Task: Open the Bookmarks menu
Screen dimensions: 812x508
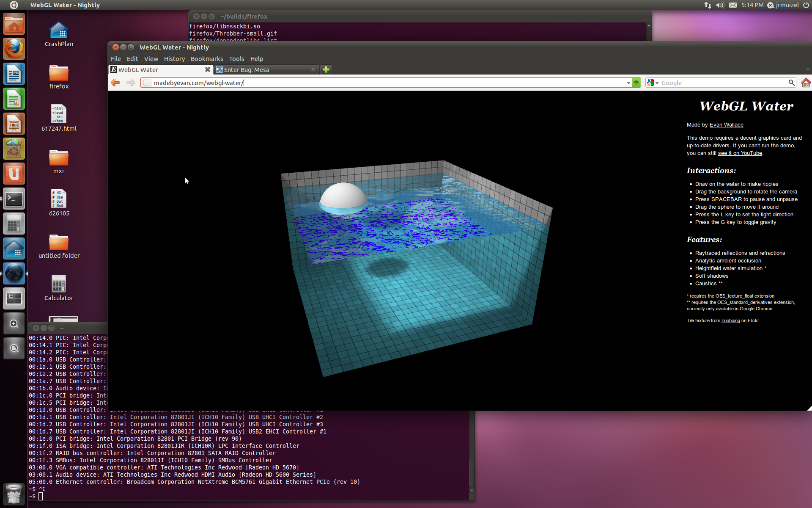Action: pos(206,59)
